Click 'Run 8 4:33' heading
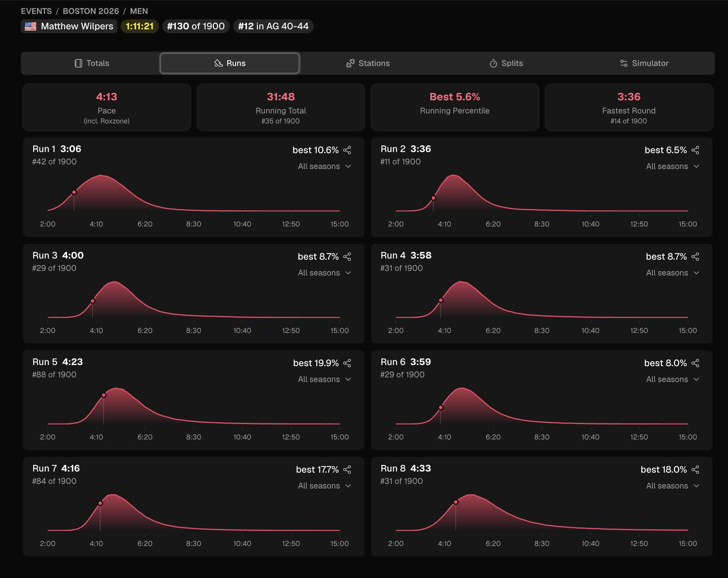 click(x=406, y=468)
